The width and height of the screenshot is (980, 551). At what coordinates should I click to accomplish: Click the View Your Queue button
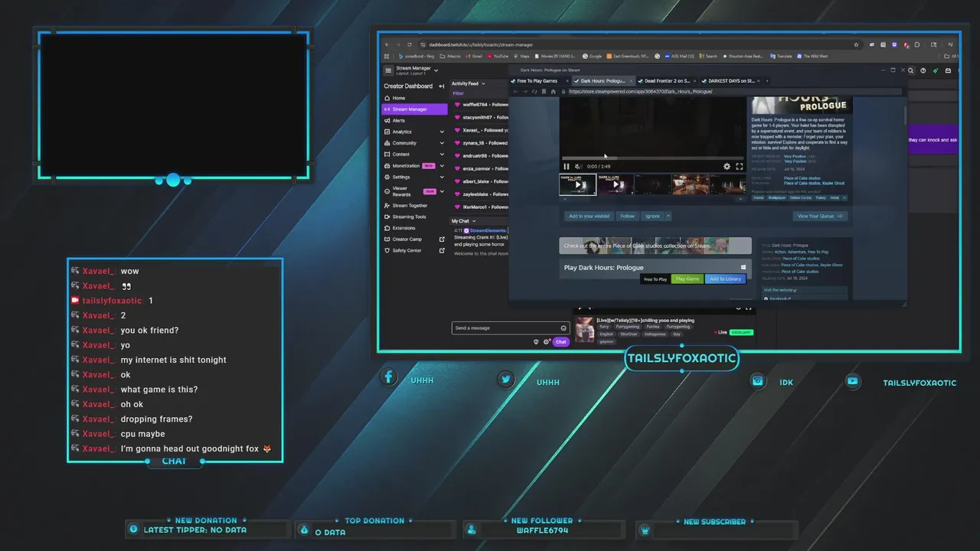pyautogui.click(x=820, y=216)
